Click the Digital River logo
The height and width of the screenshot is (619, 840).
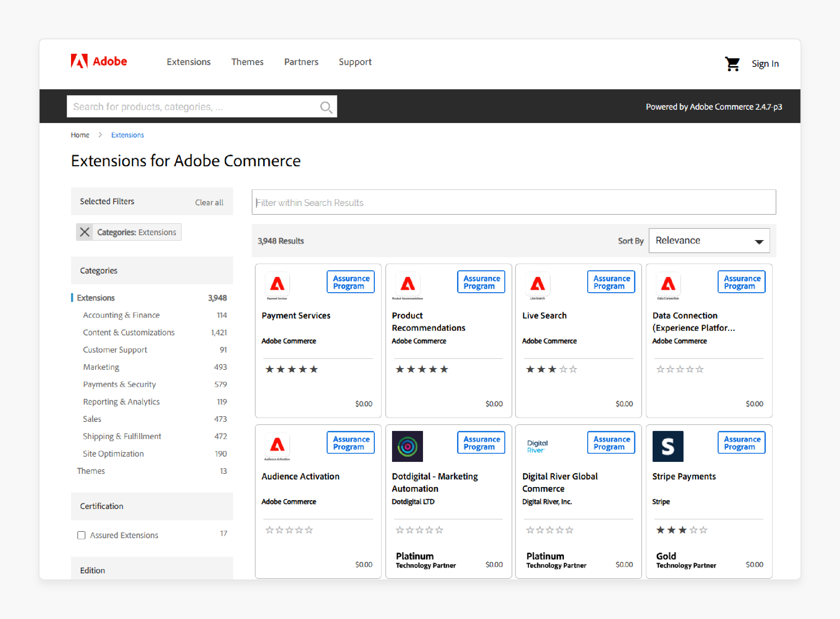tap(538, 446)
